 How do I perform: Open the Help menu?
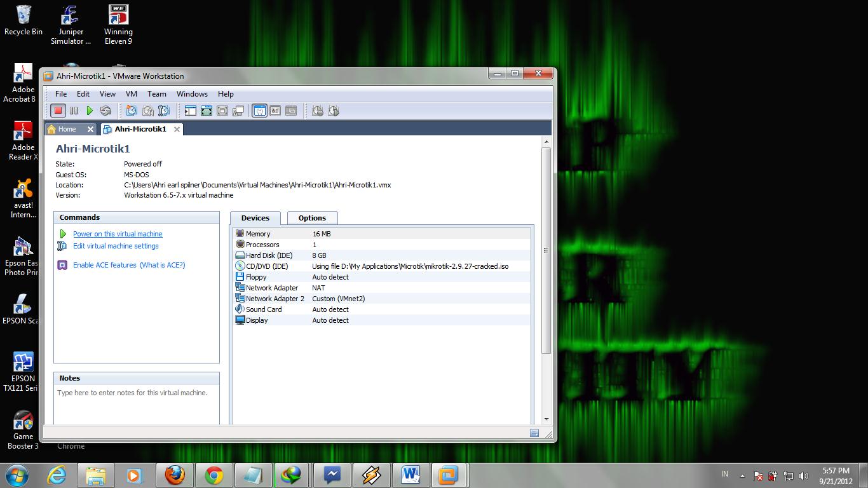[226, 93]
